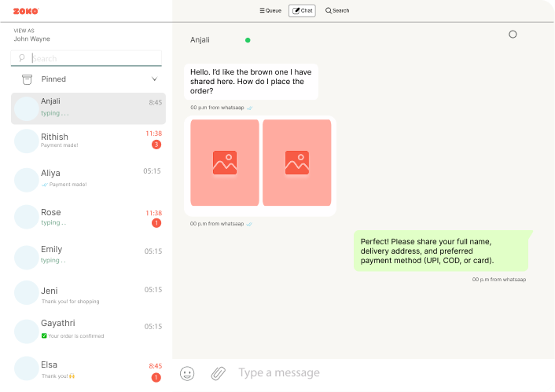Open the Queue tab
Viewport: 555px width, 392px height.
(270, 11)
